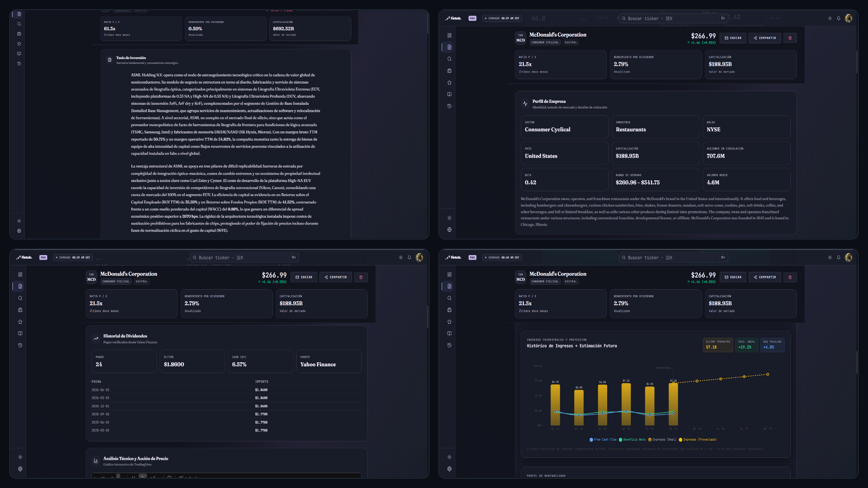Open star watchlist icon in ASML window sidebar
Screen dimensions: 868x488
click(19, 44)
